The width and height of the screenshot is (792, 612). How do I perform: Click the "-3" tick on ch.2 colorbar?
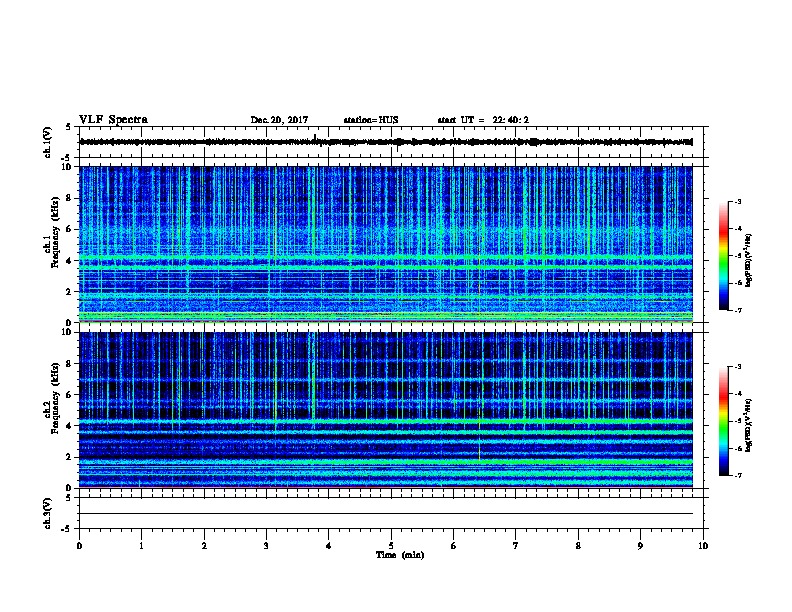(737, 367)
